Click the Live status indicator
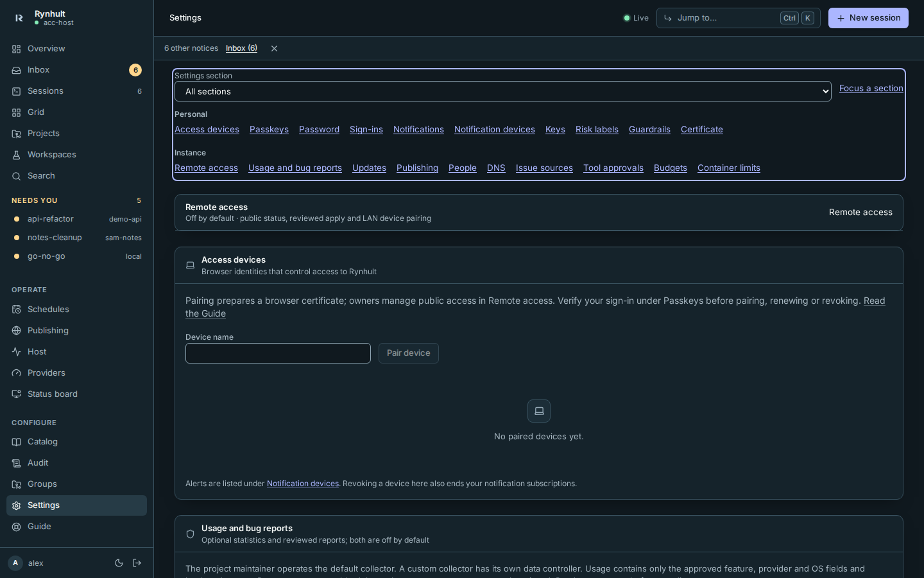The image size is (924, 578). (x=636, y=18)
